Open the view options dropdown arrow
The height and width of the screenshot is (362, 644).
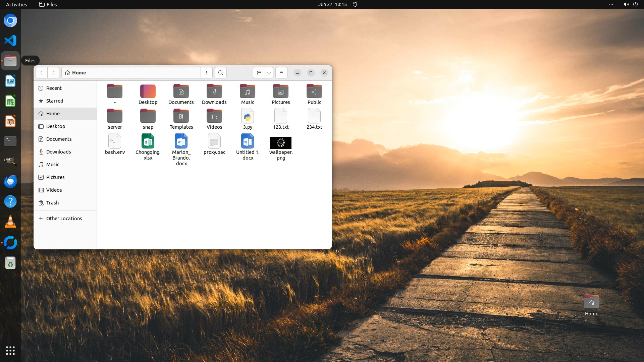point(269,73)
